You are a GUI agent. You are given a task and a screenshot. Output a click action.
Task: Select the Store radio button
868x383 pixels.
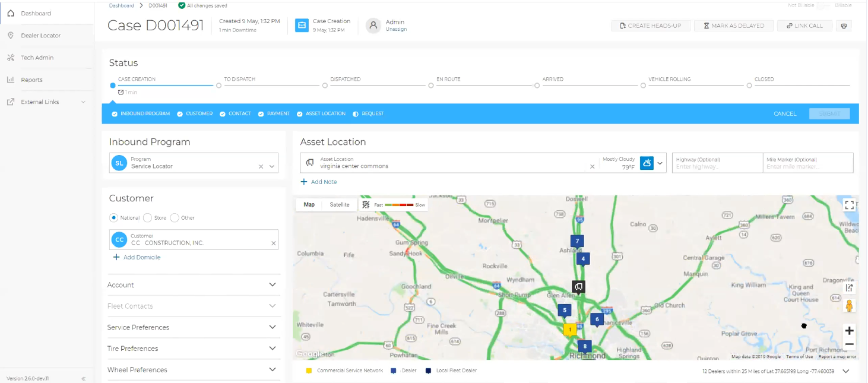[x=147, y=218]
